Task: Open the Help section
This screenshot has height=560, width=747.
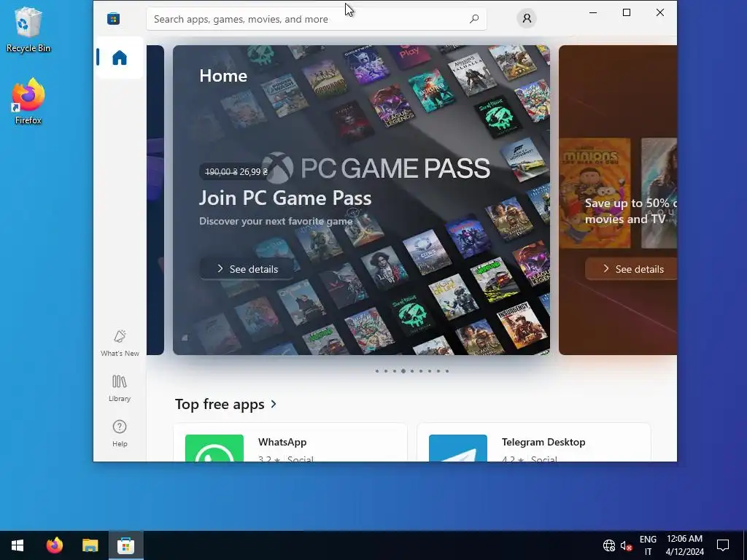Action: (x=120, y=433)
